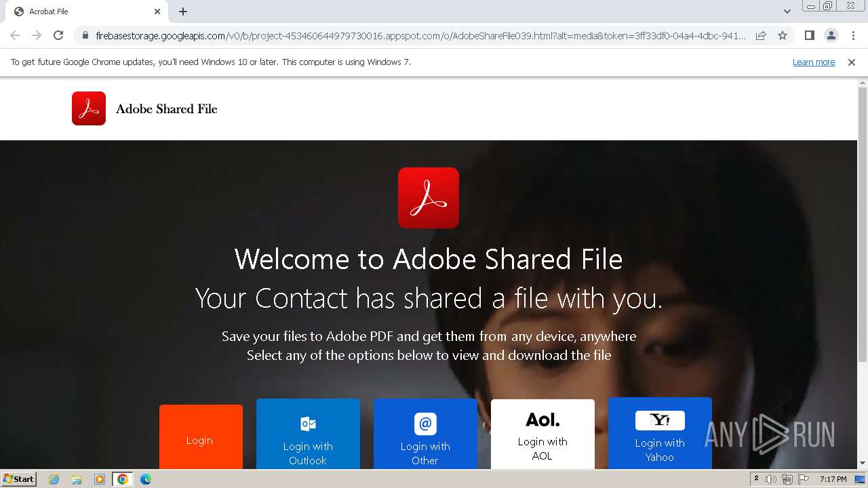Toggle the Chrome side panel icon

[x=809, y=35]
